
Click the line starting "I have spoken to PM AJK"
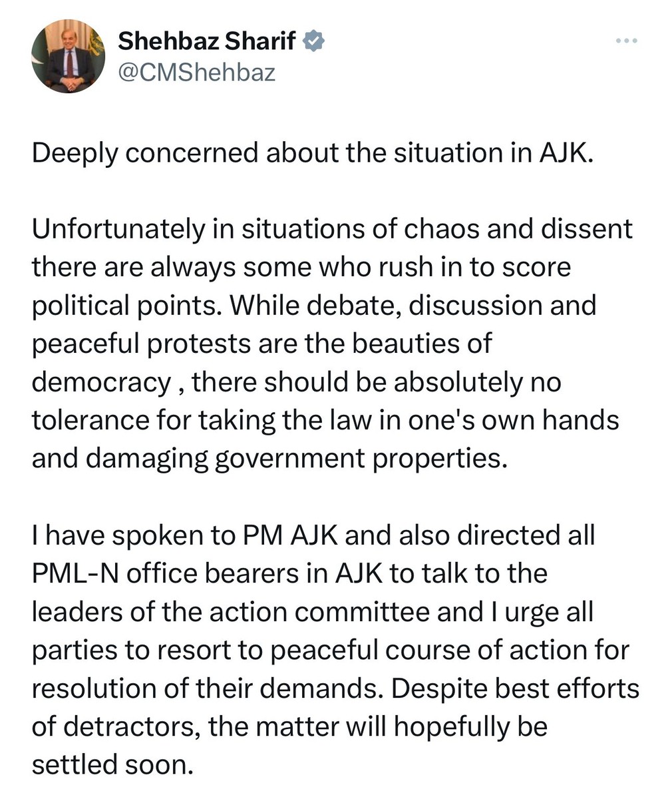coord(313,535)
